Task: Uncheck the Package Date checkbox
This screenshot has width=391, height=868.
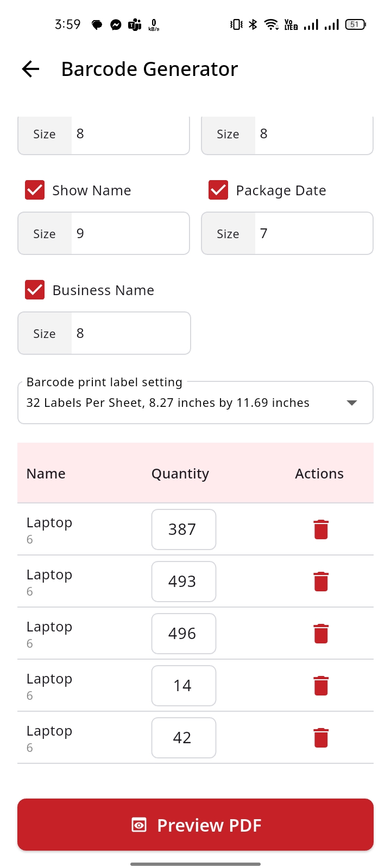Action: [x=218, y=190]
